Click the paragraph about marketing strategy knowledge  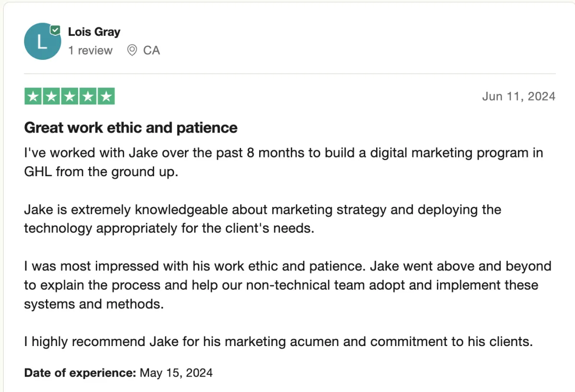coord(263,219)
